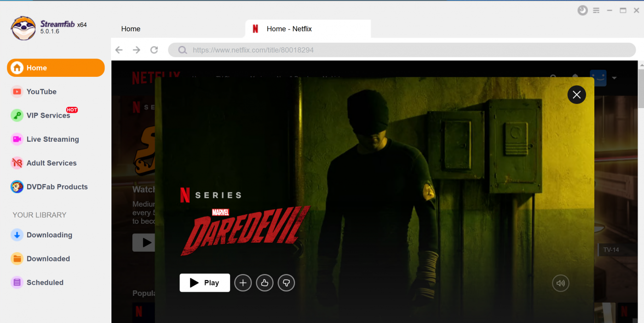
Task: Click the search magnifier in the address bar
Action: click(x=182, y=50)
